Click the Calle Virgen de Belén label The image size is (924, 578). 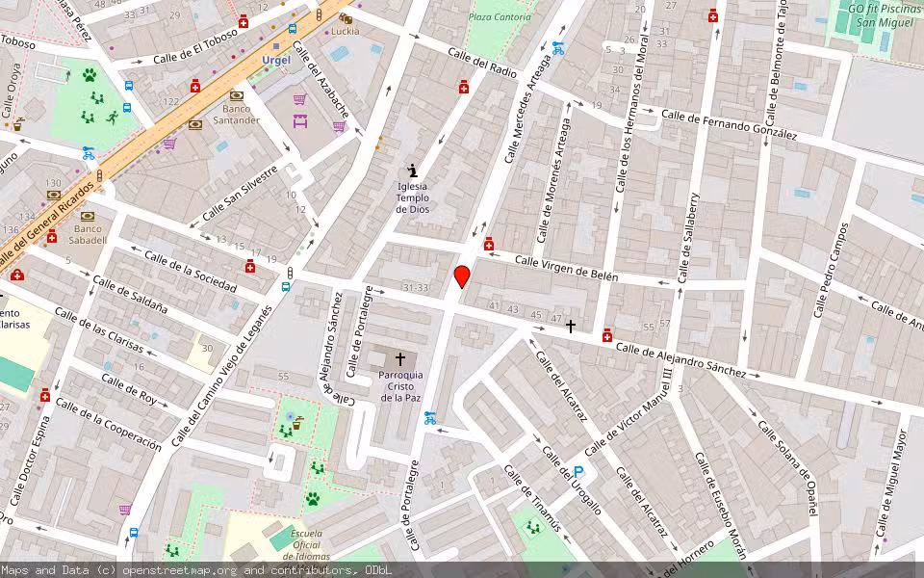click(566, 269)
